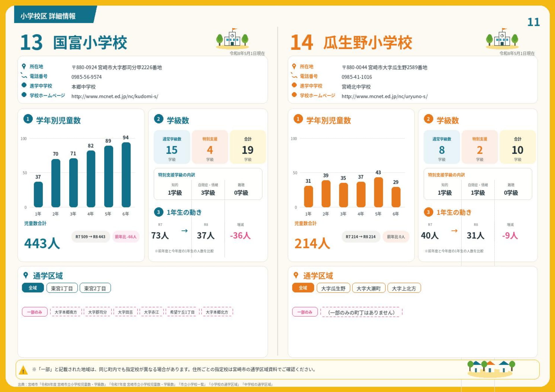Click the phone number 0985-56-9574
This screenshot has height=392, width=555.
pos(86,77)
